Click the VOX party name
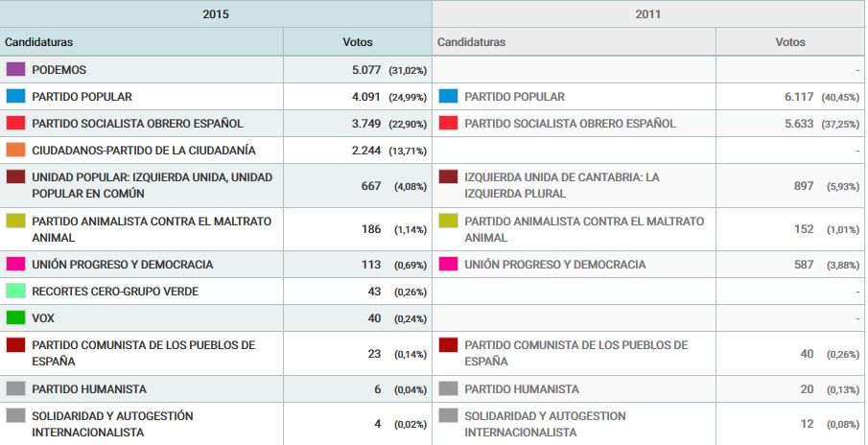 [x=44, y=318]
